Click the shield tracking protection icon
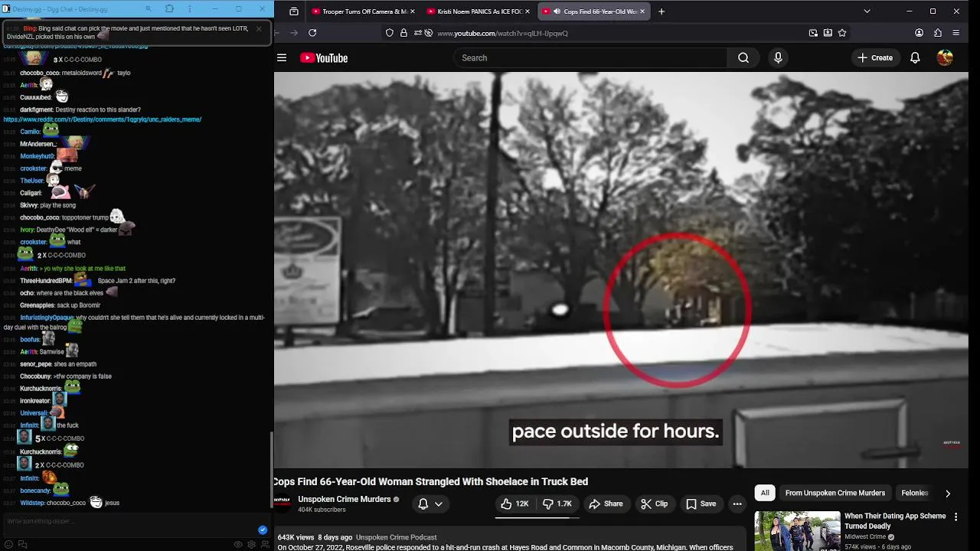The width and height of the screenshot is (980, 551). [x=390, y=33]
